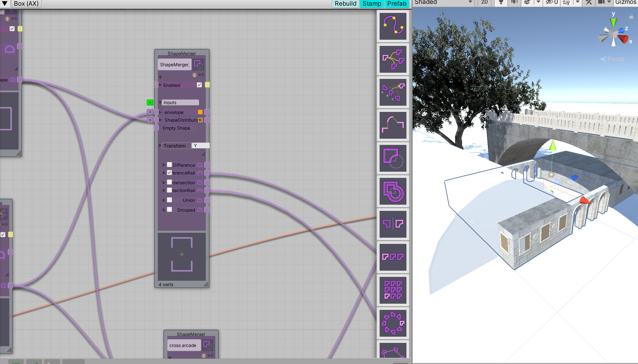The height and width of the screenshot is (364, 638).
Task: Choose the overlapping shapes boolean icon in palette
Action: click(x=393, y=191)
